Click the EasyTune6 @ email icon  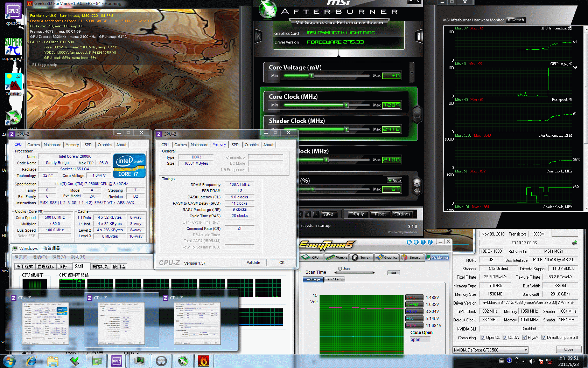pyautogui.click(x=416, y=242)
